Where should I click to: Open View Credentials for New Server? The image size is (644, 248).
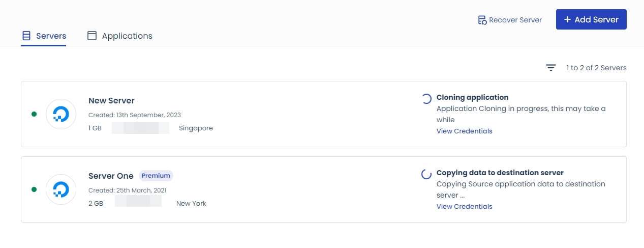pyautogui.click(x=465, y=131)
